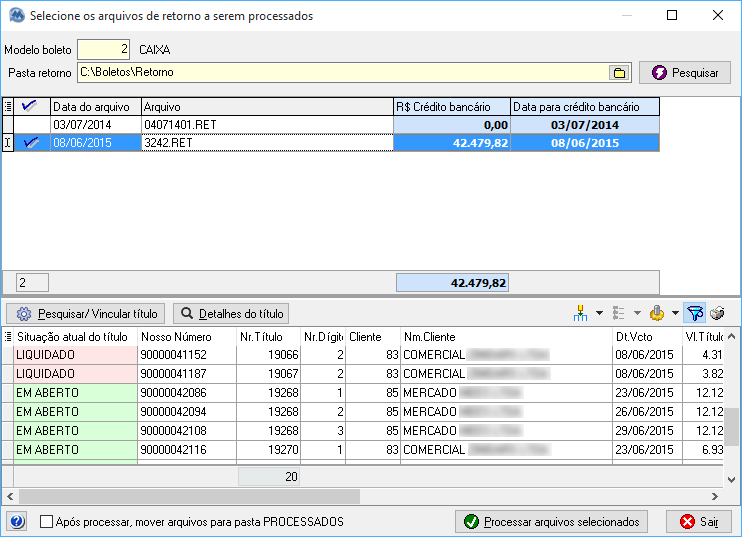The width and height of the screenshot is (742, 537).
Task: Open the dropdown next to the grouping icon
Action: coord(599,313)
